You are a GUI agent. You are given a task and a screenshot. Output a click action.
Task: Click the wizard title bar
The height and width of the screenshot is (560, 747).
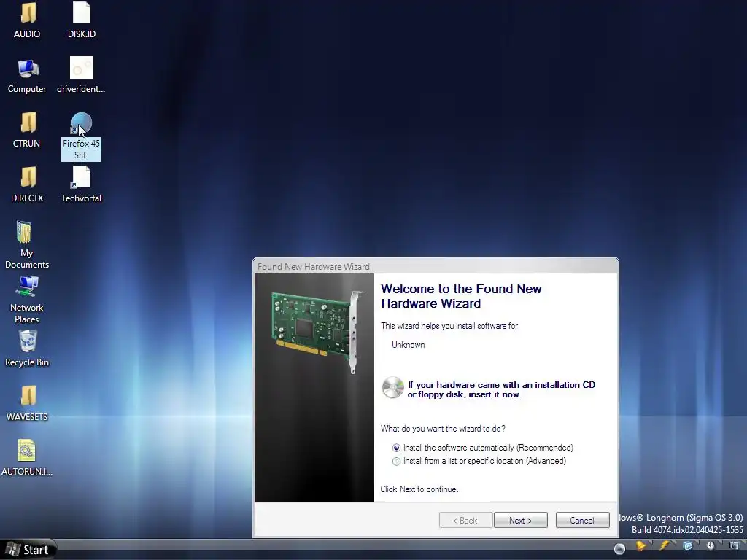436,266
